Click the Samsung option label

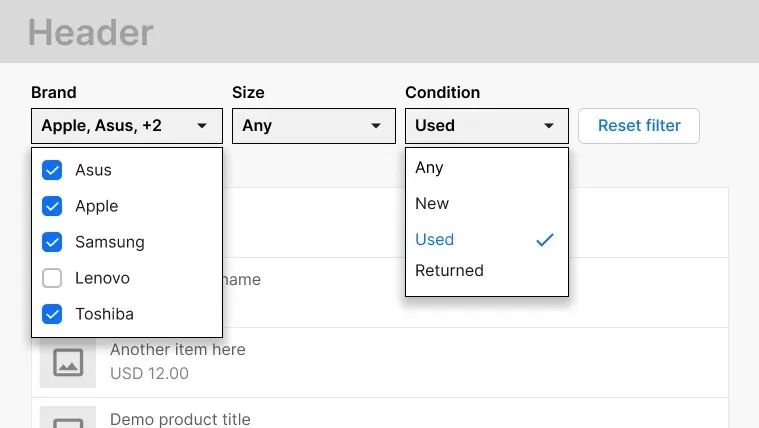110,242
